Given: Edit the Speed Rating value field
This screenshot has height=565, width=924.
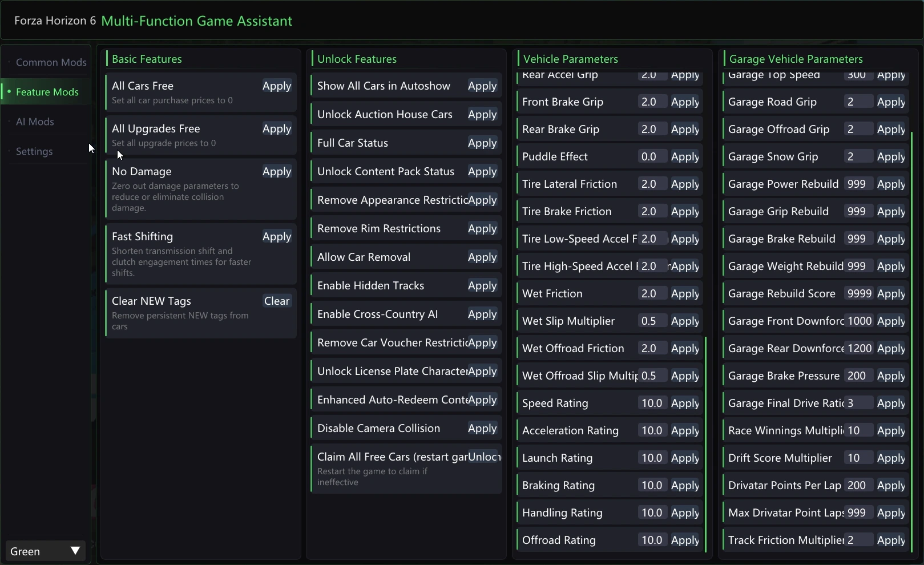Looking at the screenshot, I should (652, 403).
